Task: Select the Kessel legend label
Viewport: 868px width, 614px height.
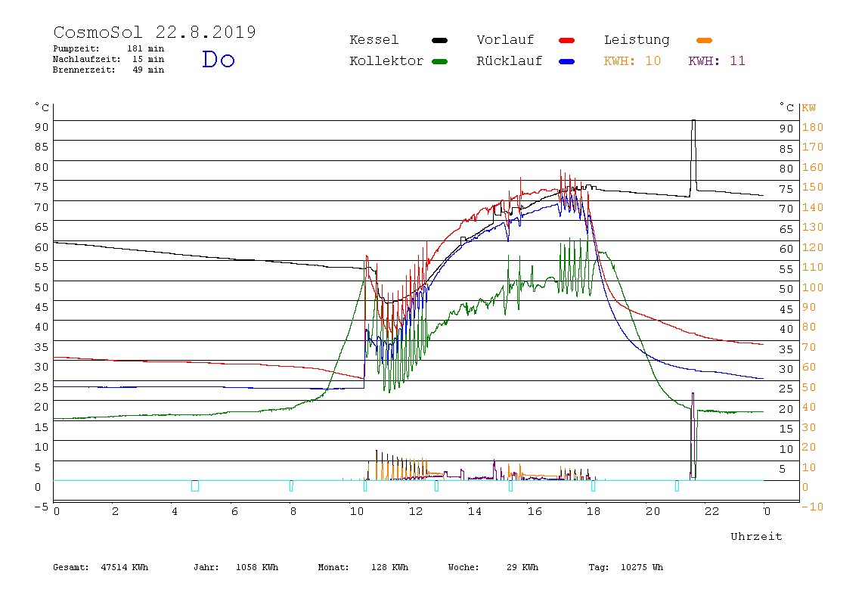Action: tap(374, 40)
